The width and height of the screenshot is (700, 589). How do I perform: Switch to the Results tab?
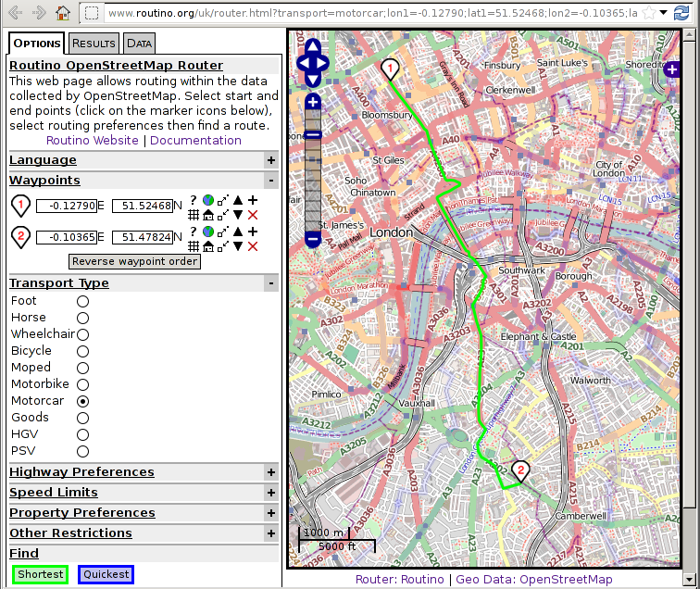pyautogui.click(x=94, y=44)
